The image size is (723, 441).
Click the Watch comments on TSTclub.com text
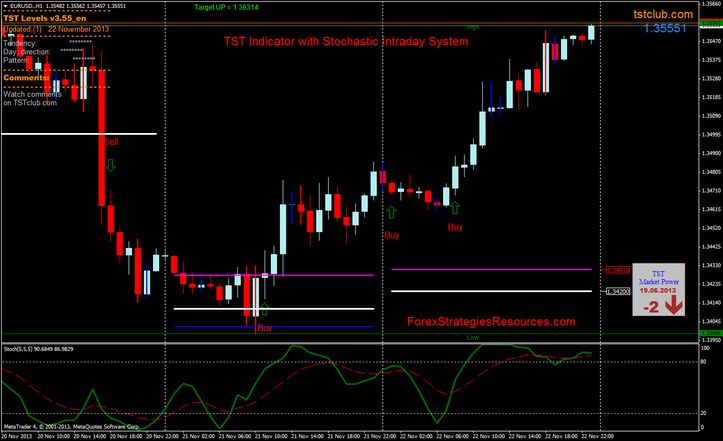(x=32, y=98)
